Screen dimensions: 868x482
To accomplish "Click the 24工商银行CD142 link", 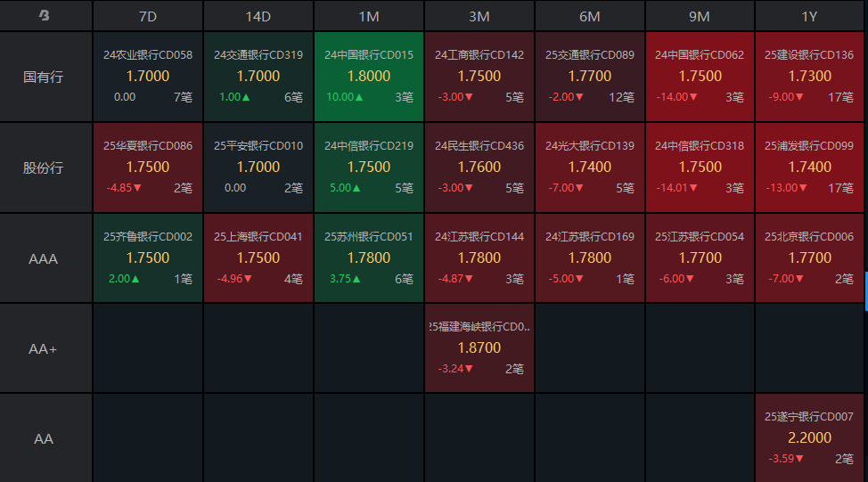I will pos(479,55).
